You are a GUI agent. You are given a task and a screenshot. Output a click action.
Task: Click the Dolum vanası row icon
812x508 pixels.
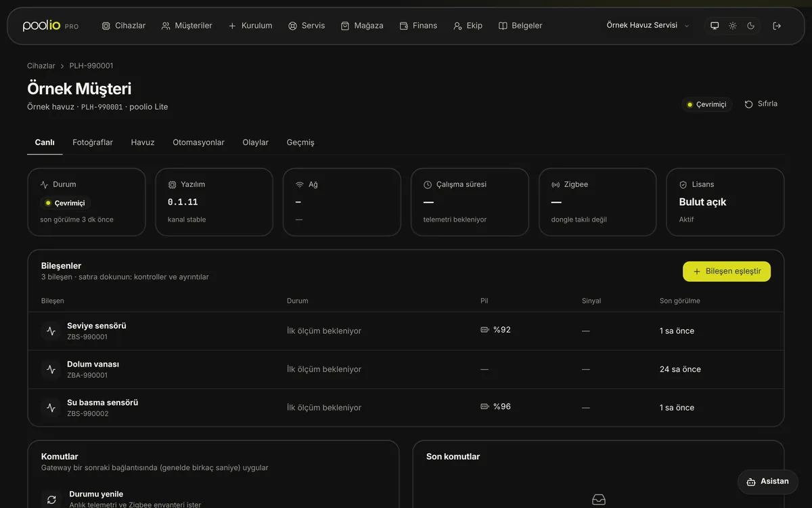click(51, 369)
